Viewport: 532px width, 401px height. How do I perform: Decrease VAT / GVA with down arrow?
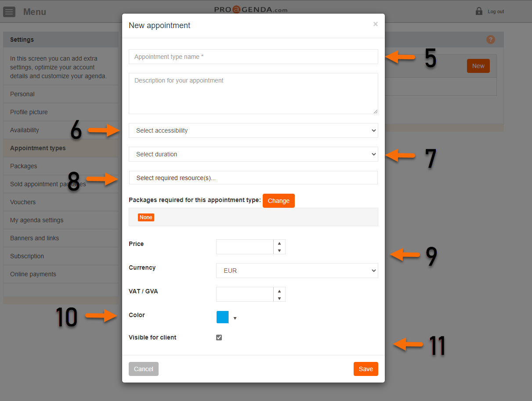[279, 298]
